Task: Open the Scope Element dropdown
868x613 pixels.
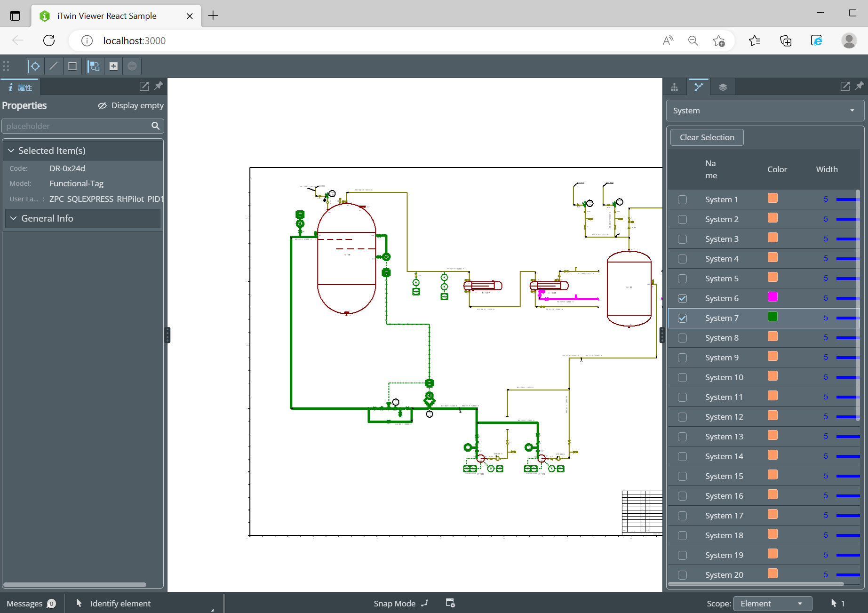Action: pyautogui.click(x=772, y=604)
